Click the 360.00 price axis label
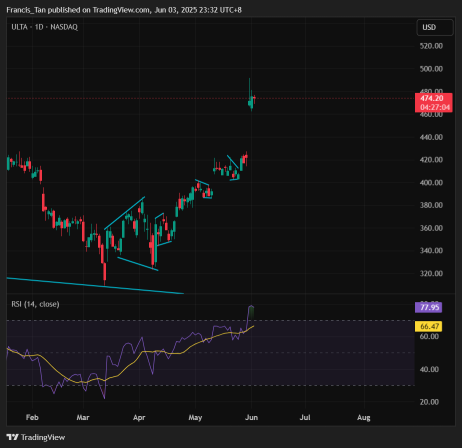The height and width of the screenshot is (448, 462). pyautogui.click(x=431, y=228)
